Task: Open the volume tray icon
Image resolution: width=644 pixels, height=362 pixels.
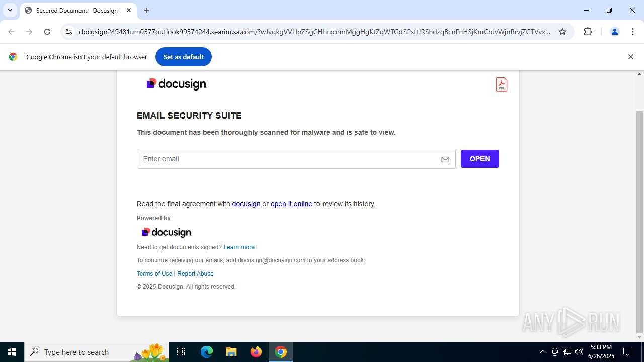Action: (x=579, y=352)
